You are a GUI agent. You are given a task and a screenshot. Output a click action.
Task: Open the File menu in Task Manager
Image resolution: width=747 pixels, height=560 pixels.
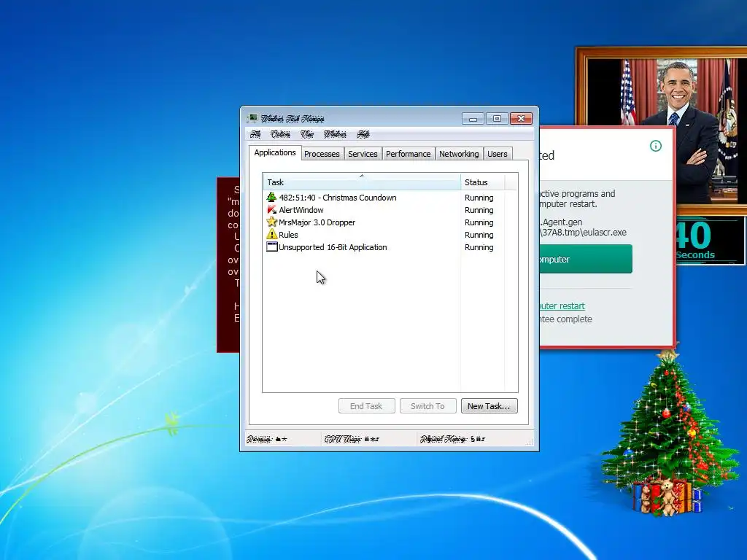pyautogui.click(x=255, y=134)
